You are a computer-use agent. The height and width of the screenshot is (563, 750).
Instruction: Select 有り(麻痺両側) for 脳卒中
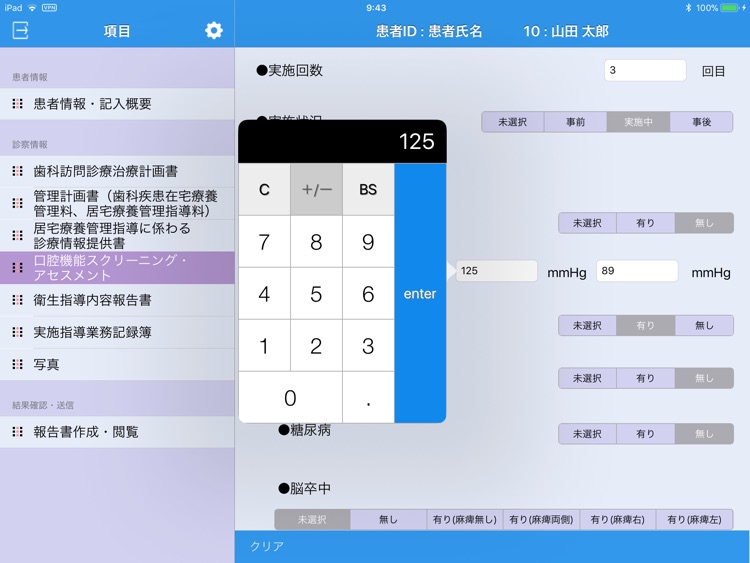(x=541, y=519)
